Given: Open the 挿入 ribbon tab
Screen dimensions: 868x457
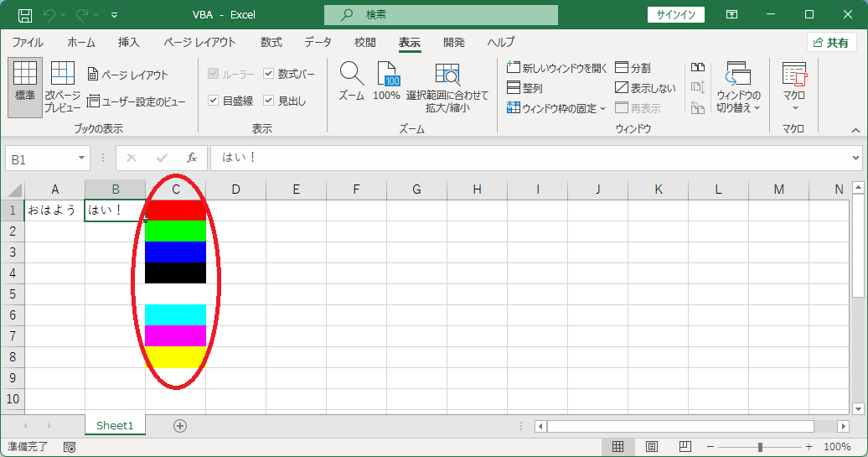Looking at the screenshot, I should point(128,43).
